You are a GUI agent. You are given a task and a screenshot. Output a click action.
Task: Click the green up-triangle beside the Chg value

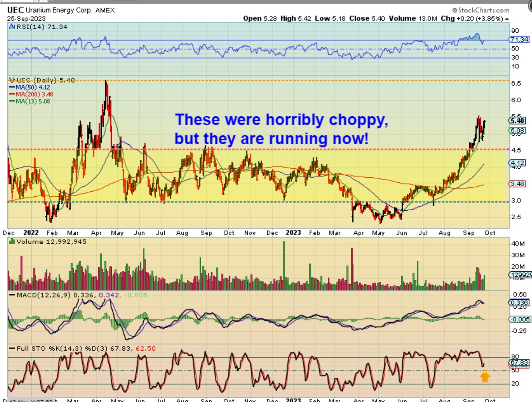pyautogui.click(x=507, y=19)
